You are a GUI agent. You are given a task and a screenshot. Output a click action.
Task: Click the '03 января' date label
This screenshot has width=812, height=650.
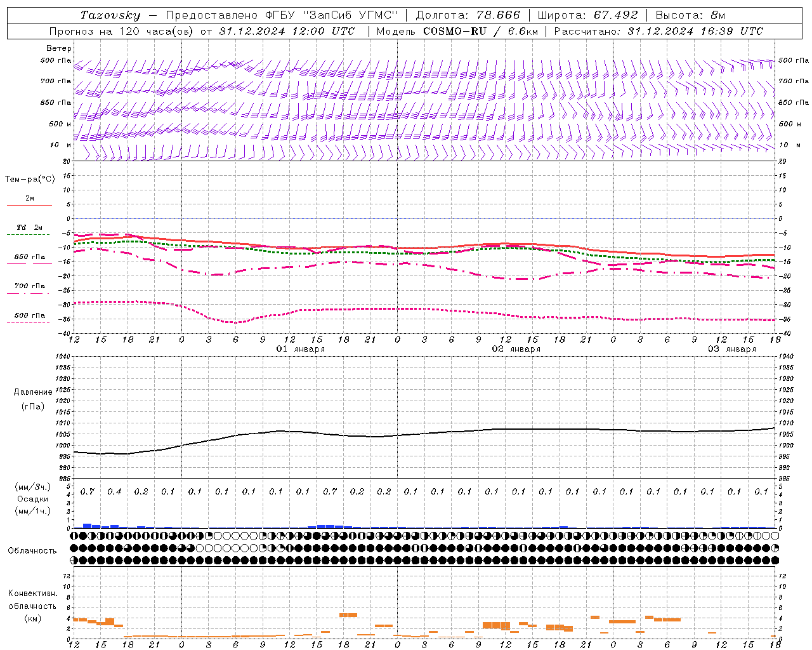732,349
